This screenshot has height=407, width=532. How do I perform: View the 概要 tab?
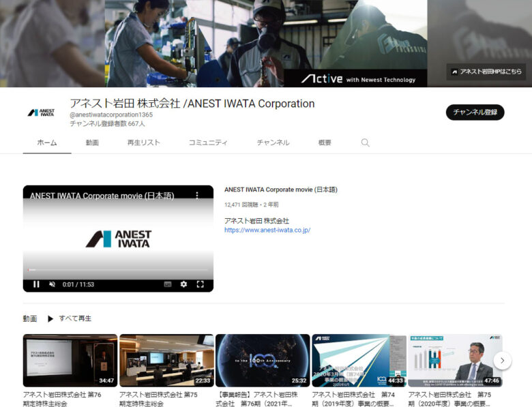click(x=325, y=142)
